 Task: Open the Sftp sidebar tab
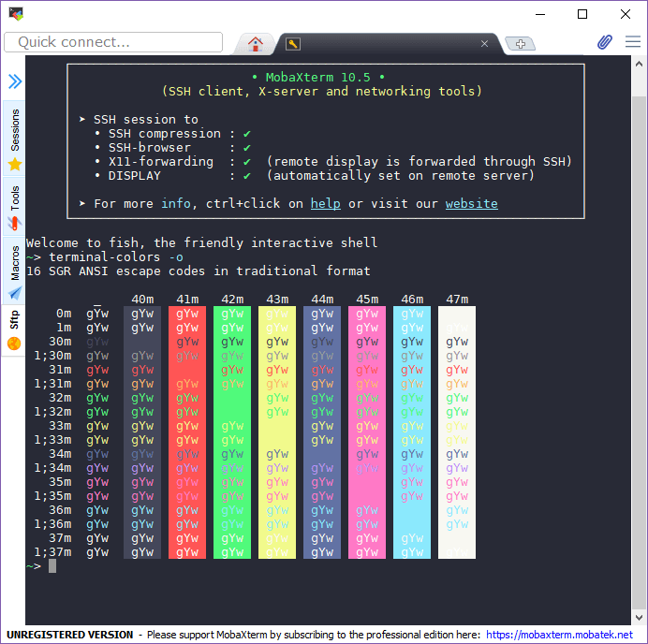click(14, 330)
